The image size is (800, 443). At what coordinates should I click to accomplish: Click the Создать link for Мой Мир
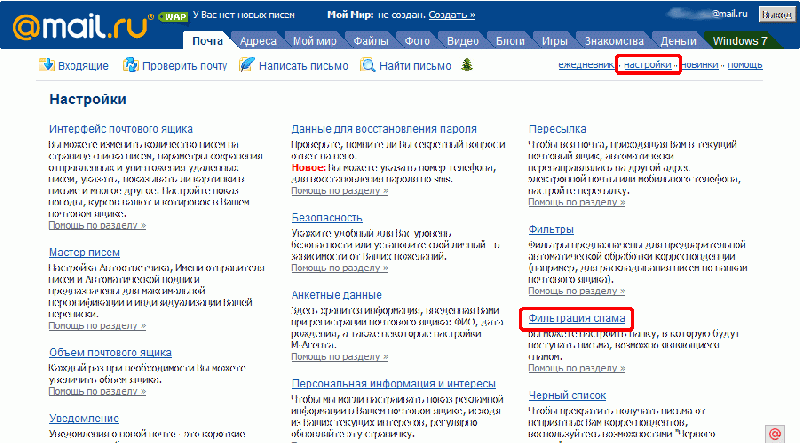click(x=452, y=15)
